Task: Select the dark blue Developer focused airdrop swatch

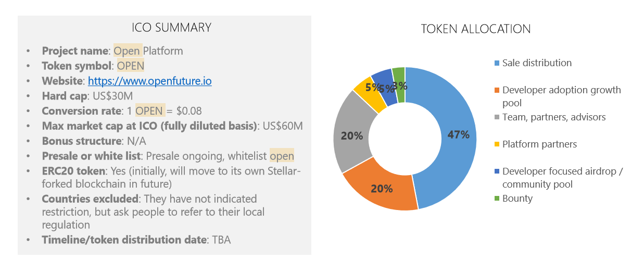Action: [x=497, y=172]
